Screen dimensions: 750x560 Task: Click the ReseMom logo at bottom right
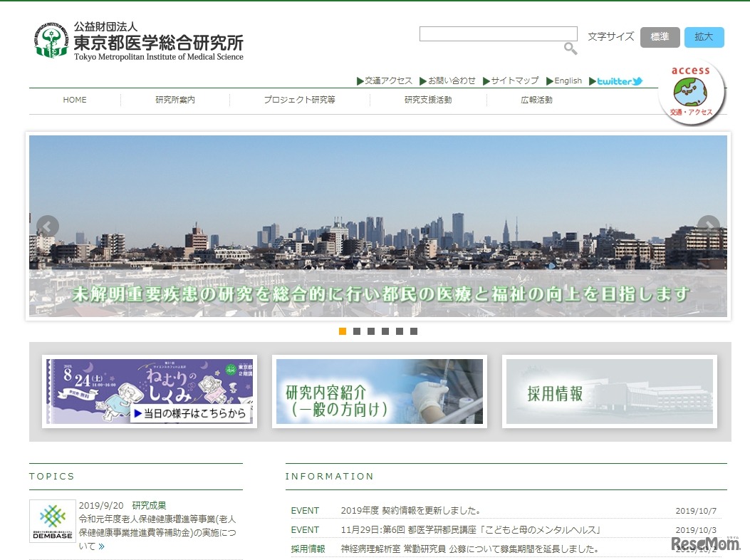tap(705, 544)
